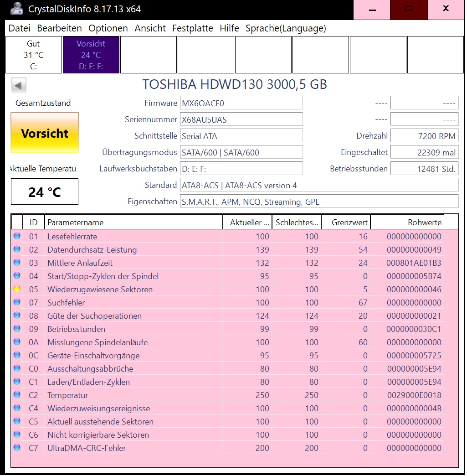Select the Wiederzugewiesene Sektoren parameter name
The width and height of the screenshot is (467, 476).
point(100,290)
